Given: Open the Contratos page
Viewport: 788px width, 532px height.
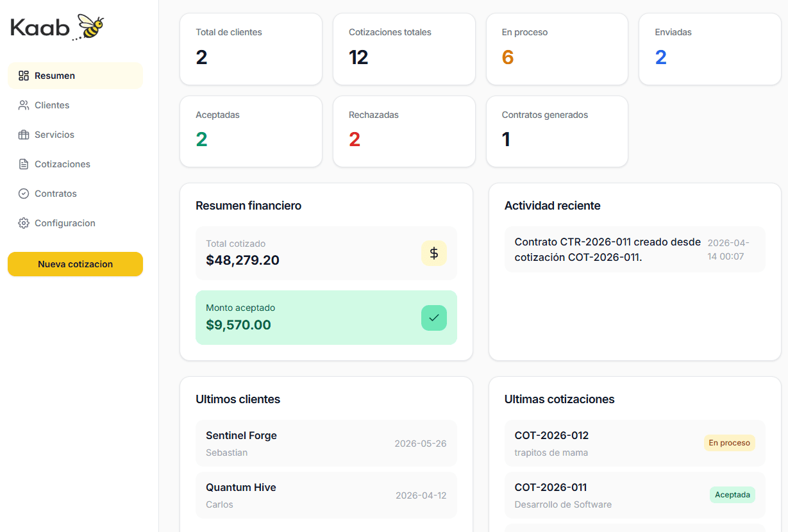Looking at the screenshot, I should point(75,194).
